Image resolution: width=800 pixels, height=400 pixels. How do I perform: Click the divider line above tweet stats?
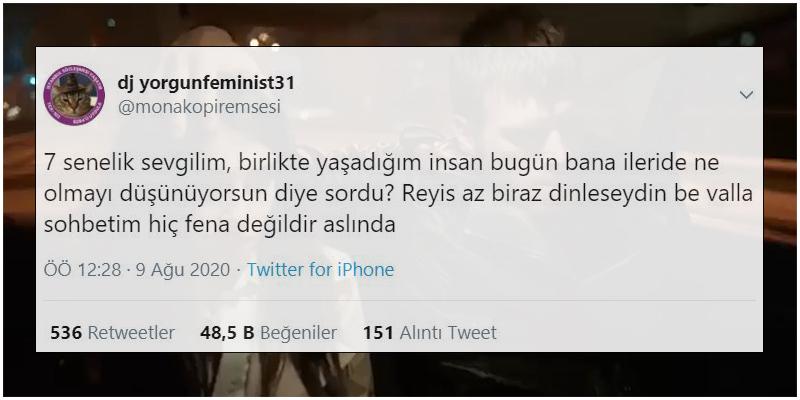click(x=399, y=301)
